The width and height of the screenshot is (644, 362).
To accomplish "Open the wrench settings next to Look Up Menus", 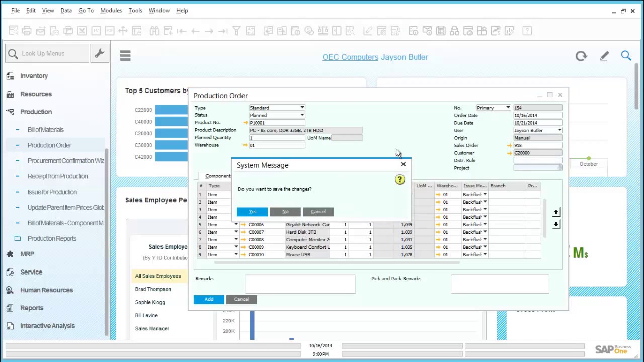I will (x=99, y=53).
